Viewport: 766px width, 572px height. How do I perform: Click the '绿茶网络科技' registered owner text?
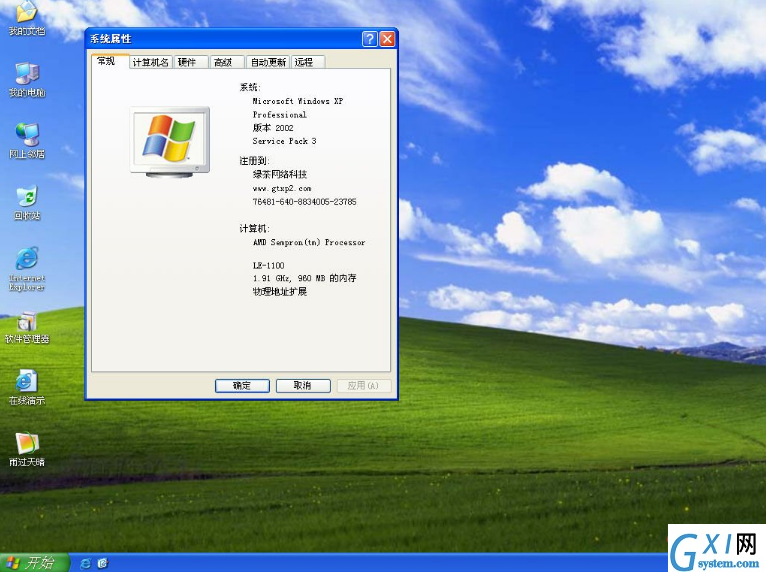[x=279, y=174]
